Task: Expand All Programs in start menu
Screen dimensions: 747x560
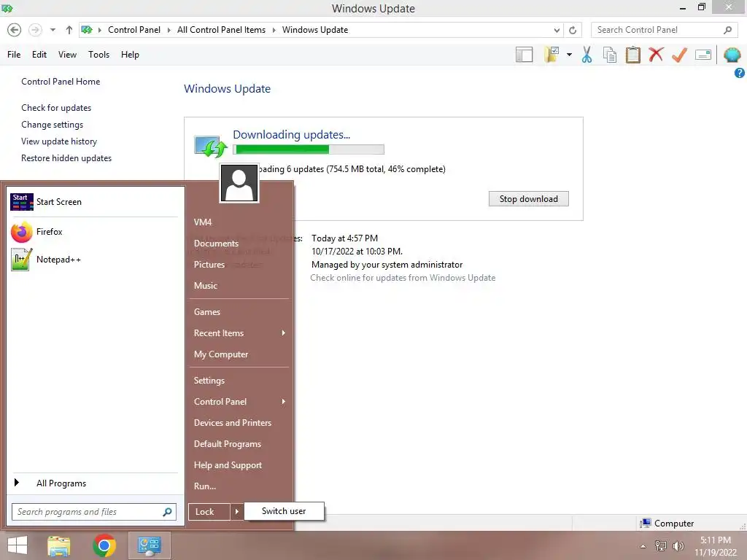Action: tap(94, 483)
